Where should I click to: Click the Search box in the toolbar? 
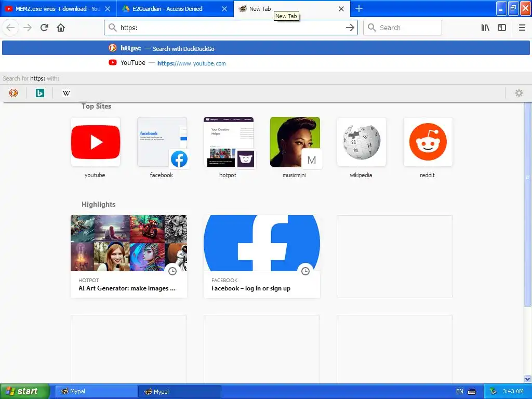pos(403,28)
